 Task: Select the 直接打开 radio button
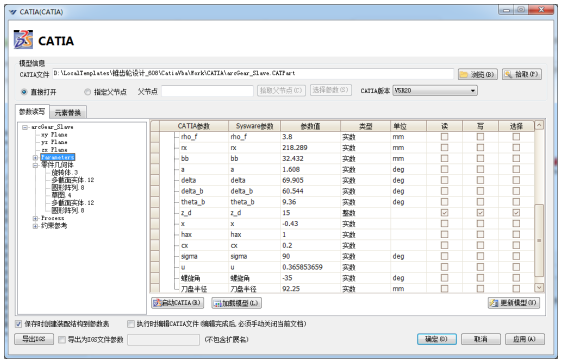pos(24,92)
